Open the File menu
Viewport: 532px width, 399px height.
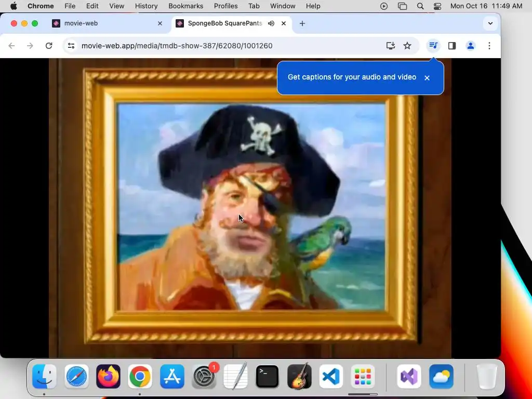coord(70,6)
